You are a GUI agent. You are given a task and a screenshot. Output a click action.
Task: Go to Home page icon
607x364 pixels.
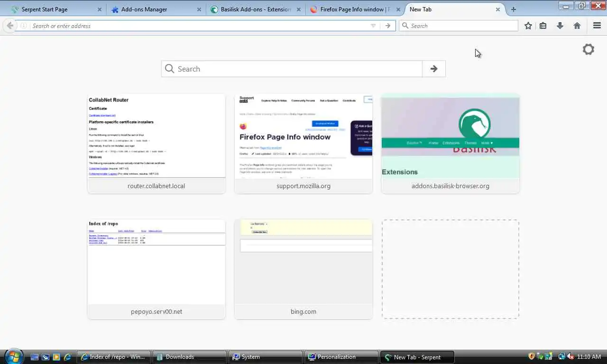[577, 26]
